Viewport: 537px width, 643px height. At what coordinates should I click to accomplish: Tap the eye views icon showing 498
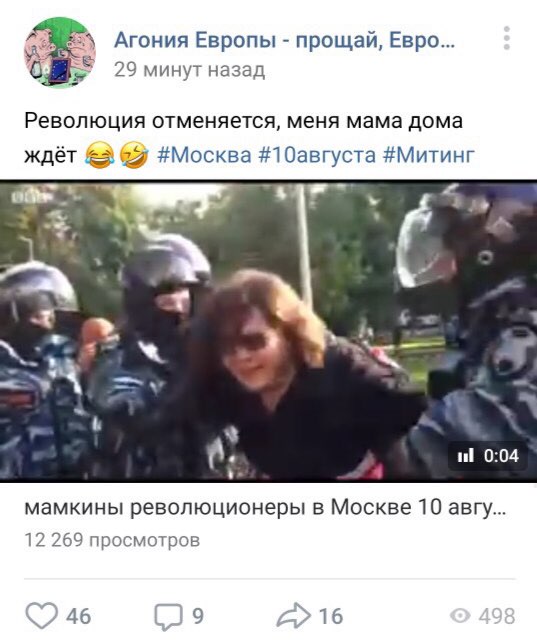coord(460,616)
